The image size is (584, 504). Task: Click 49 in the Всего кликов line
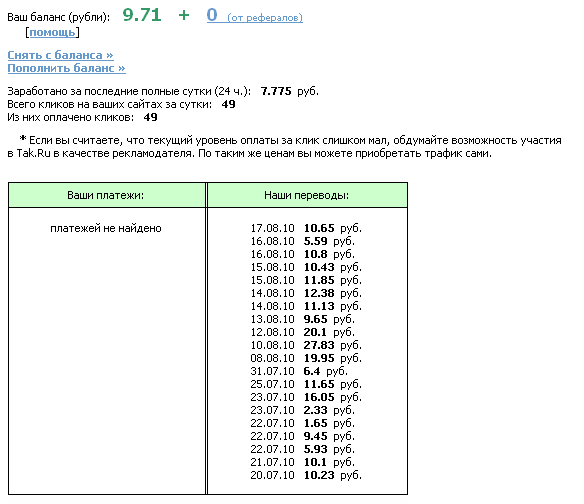pyautogui.click(x=228, y=104)
